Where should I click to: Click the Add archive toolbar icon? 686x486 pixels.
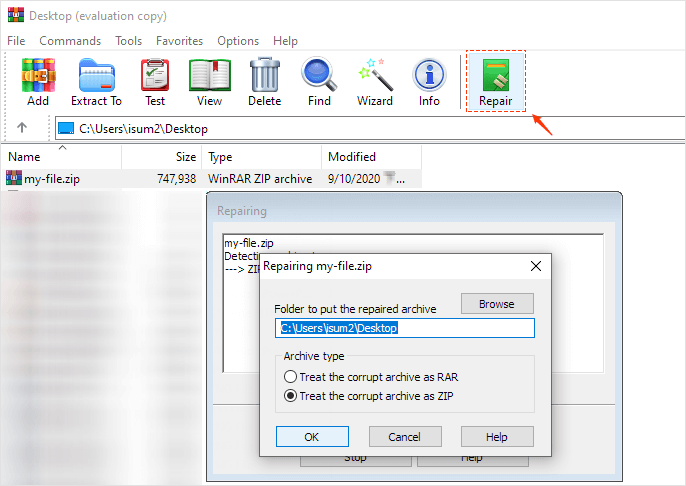coord(38,76)
